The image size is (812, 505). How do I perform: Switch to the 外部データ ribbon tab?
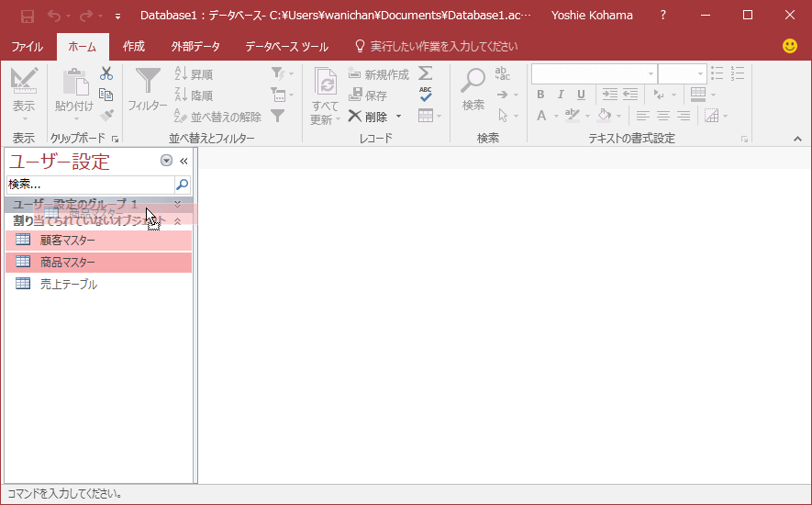tap(195, 47)
